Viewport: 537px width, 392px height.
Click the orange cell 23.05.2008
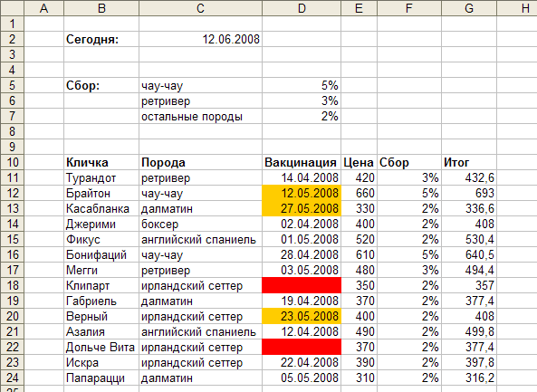(x=302, y=317)
